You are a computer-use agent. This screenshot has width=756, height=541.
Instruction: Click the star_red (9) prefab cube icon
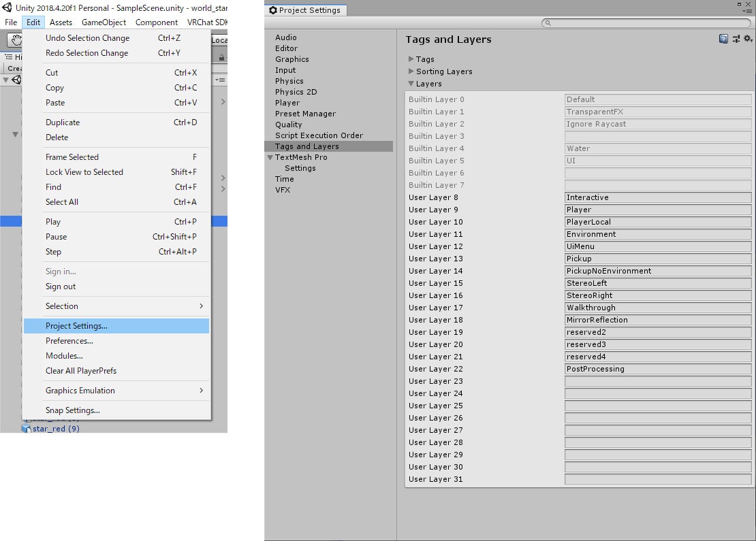tap(26, 428)
